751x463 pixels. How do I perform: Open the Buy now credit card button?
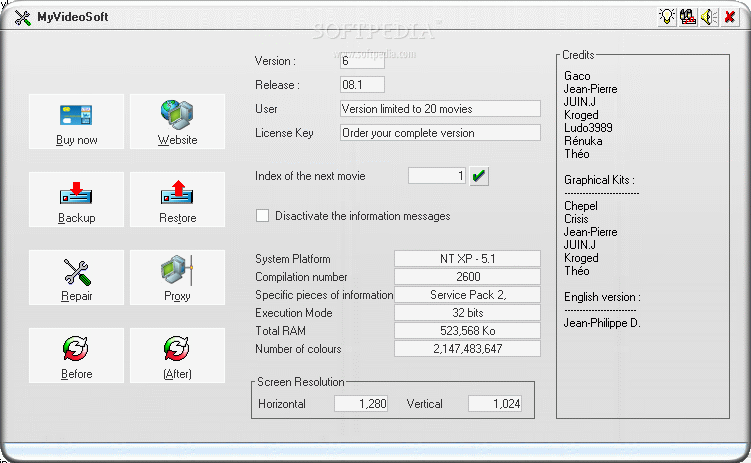coord(76,121)
